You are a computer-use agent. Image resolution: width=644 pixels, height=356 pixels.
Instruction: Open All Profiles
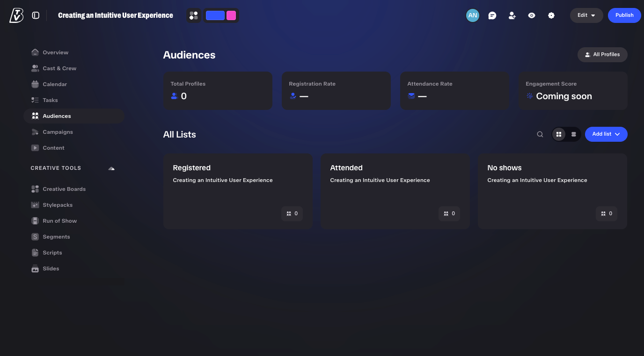coord(602,55)
